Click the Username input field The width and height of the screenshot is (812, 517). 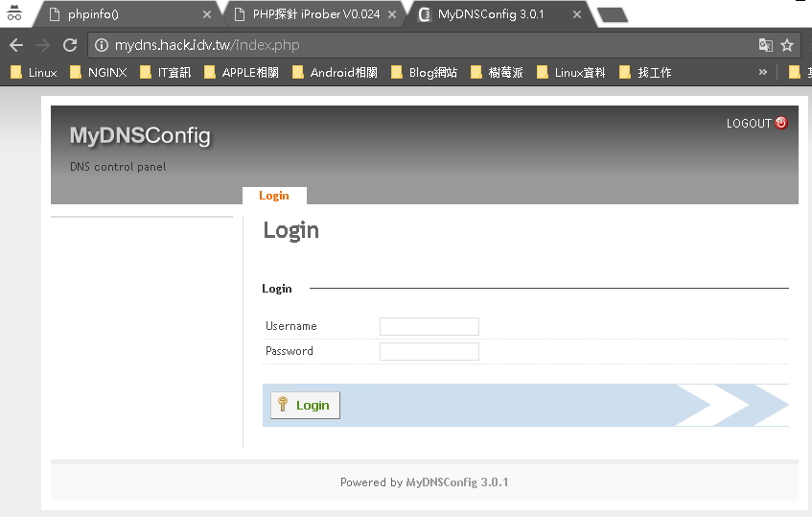[x=429, y=326]
